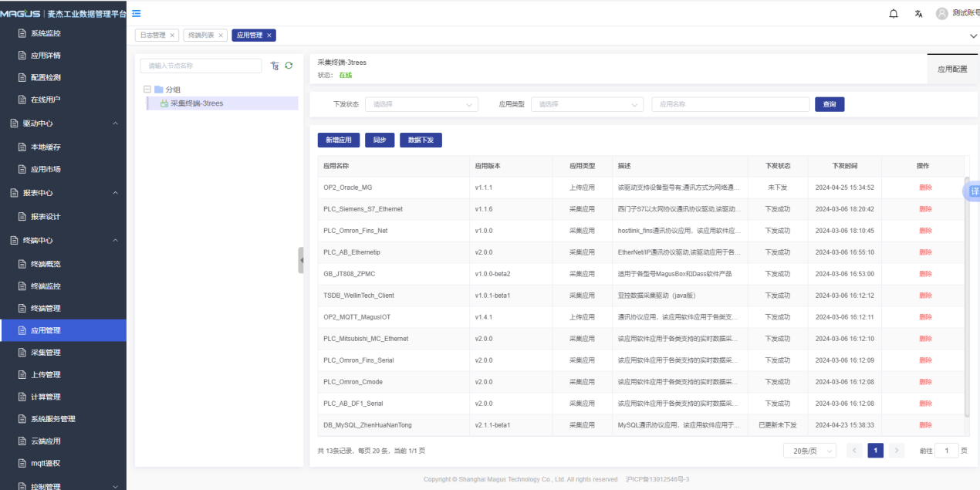
Task: Open the notification bell
Action: coord(894,14)
